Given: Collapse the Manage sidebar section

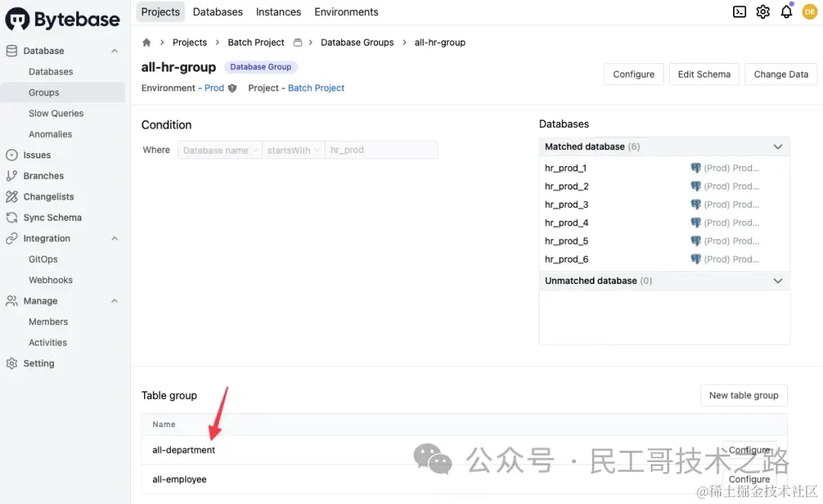Looking at the screenshot, I should click(114, 301).
